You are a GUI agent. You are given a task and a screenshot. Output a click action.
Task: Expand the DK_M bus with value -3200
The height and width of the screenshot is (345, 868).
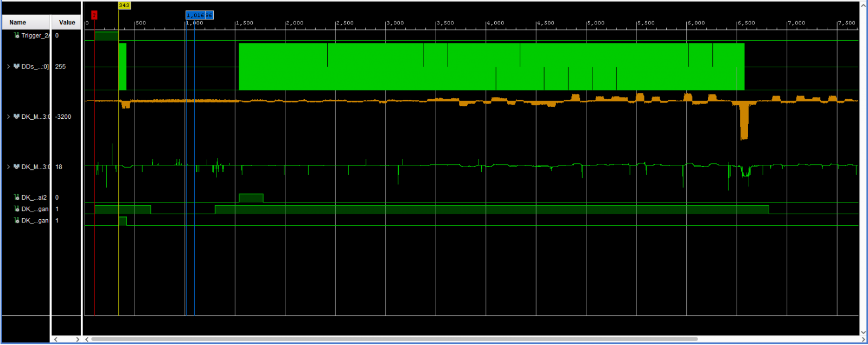coord(9,117)
